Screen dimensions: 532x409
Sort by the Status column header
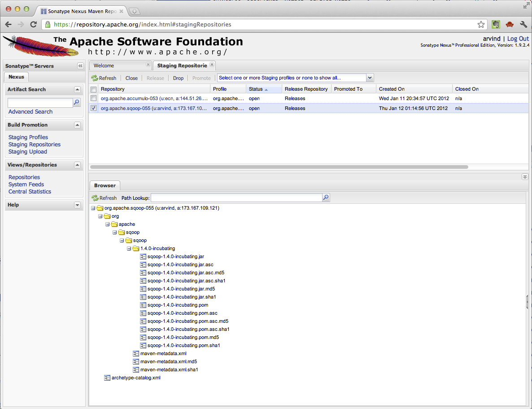[264, 89]
